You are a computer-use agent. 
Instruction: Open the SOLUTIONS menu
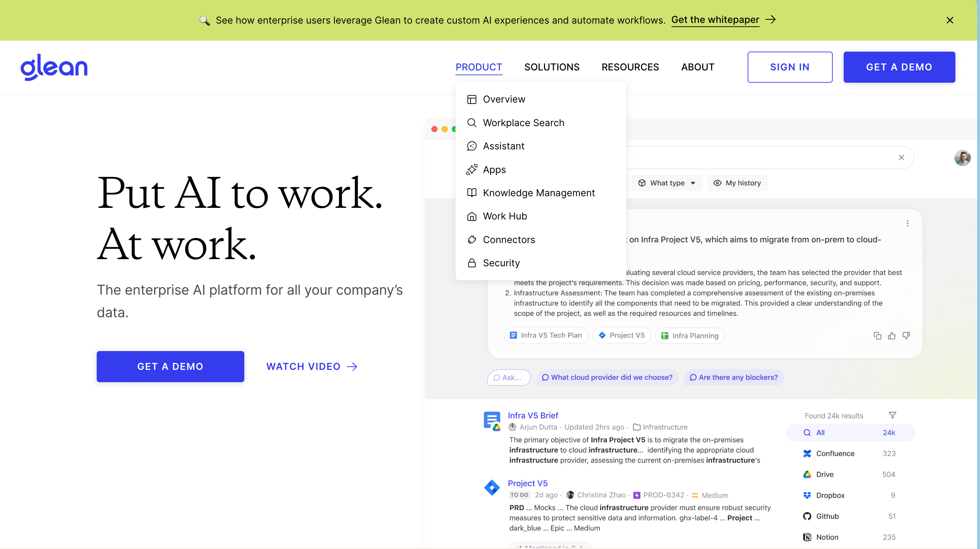coord(552,67)
